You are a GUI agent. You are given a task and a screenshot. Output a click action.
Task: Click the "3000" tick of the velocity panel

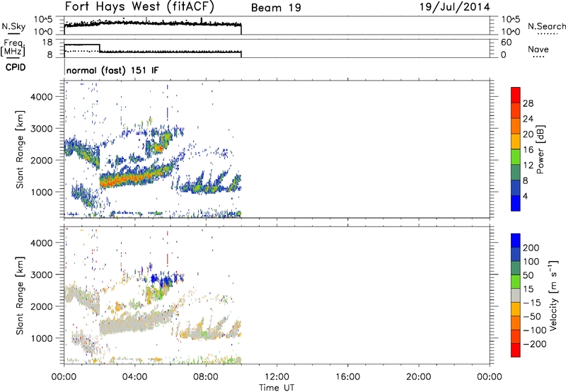coord(42,275)
